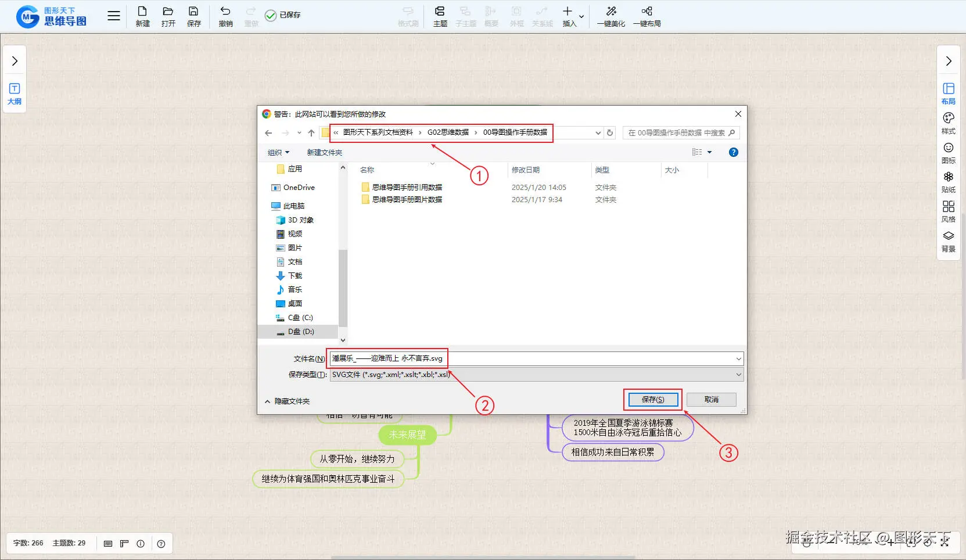Click the 文件名 filename input field
966x560 pixels.
coord(536,359)
